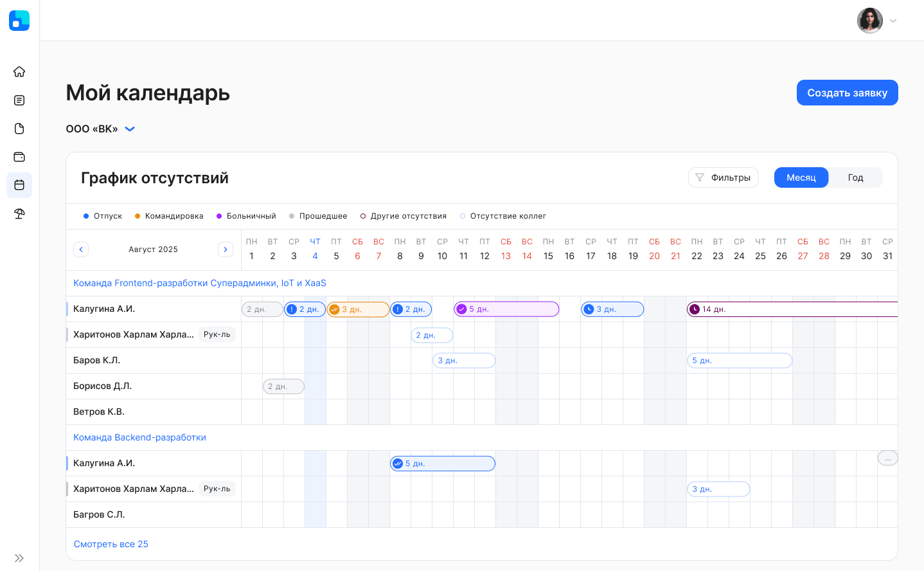
Task: Click the list document icon in sidebar
Action: [x=19, y=100]
